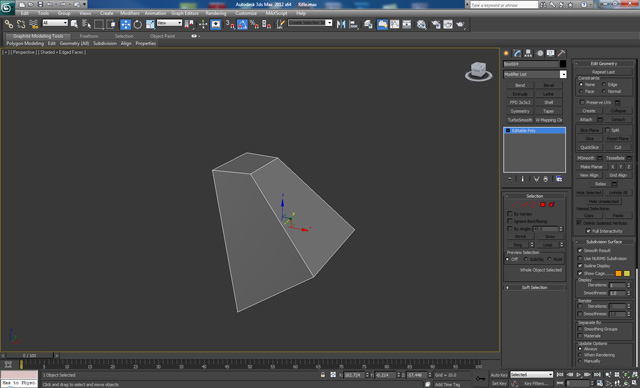Collapse the Edit Geometry rollout
640x388 pixels.
(604, 64)
